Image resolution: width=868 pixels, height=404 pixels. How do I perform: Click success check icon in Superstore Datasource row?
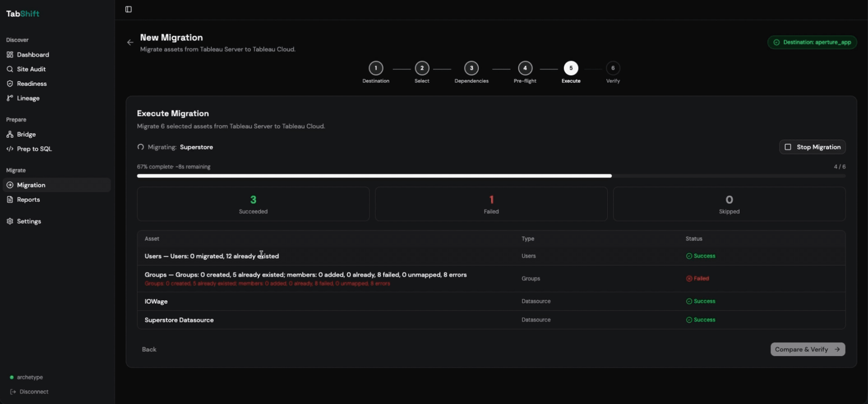[689, 320]
